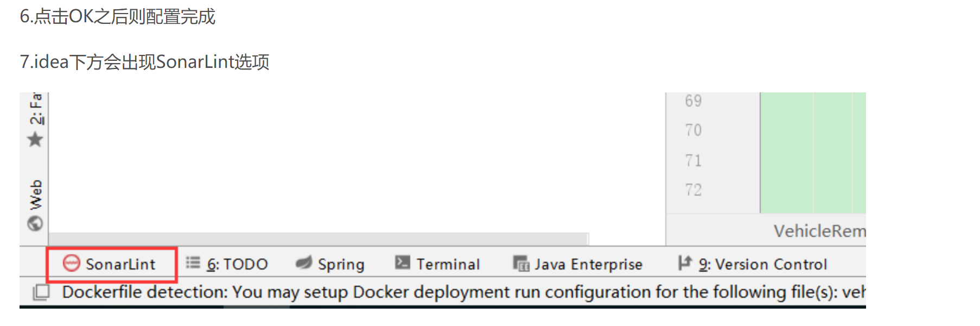This screenshot has height=326, width=980.
Task: Click the Version Control branch icon
Action: pos(685,263)
